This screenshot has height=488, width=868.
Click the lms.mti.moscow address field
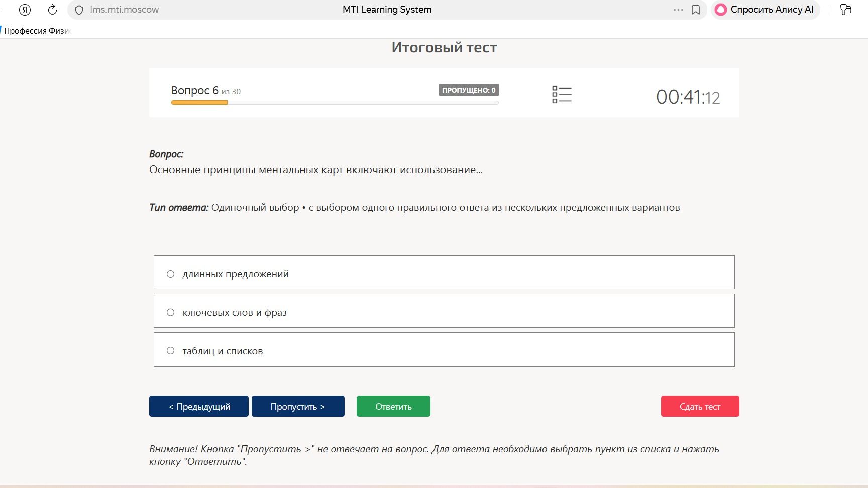[x=124, y=10]
